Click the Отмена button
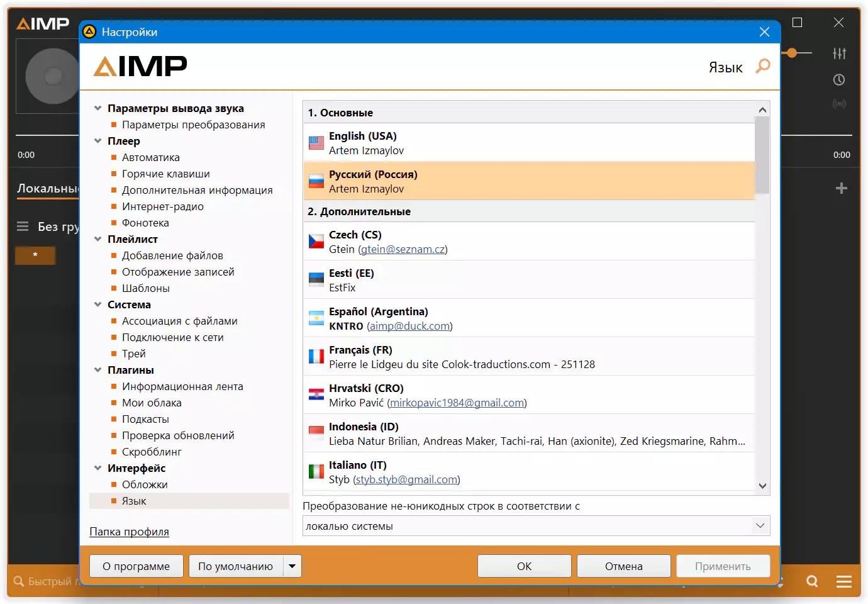868x604 pixels. click(623, 566)
